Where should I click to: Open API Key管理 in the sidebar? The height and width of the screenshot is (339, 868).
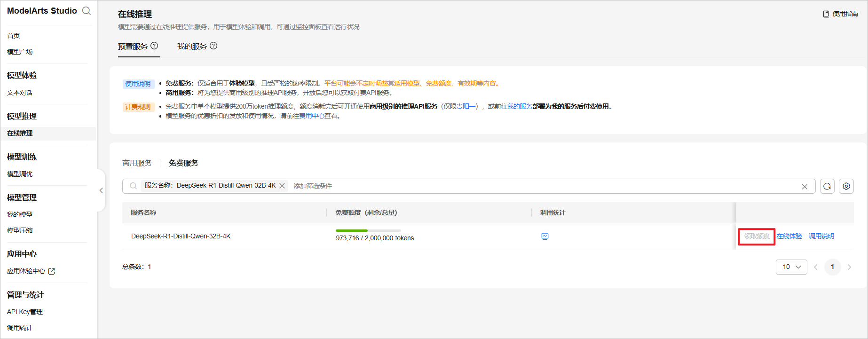click(x=25, y=312)
